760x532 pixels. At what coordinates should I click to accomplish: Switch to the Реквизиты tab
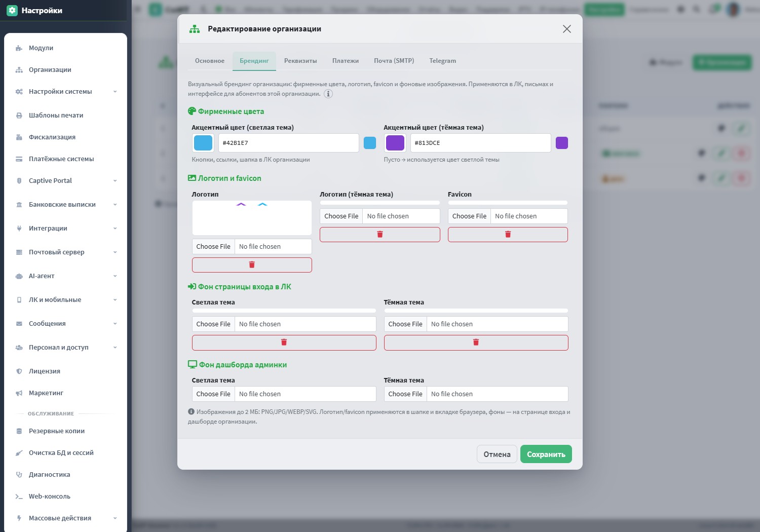pyautogui.click(x=300, y=61)
